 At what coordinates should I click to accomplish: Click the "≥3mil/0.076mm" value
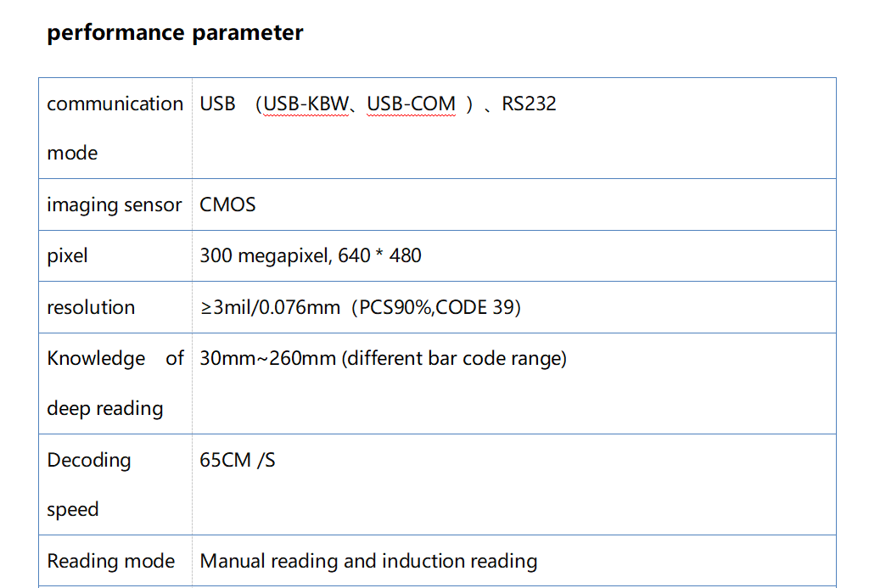(270, 307)
